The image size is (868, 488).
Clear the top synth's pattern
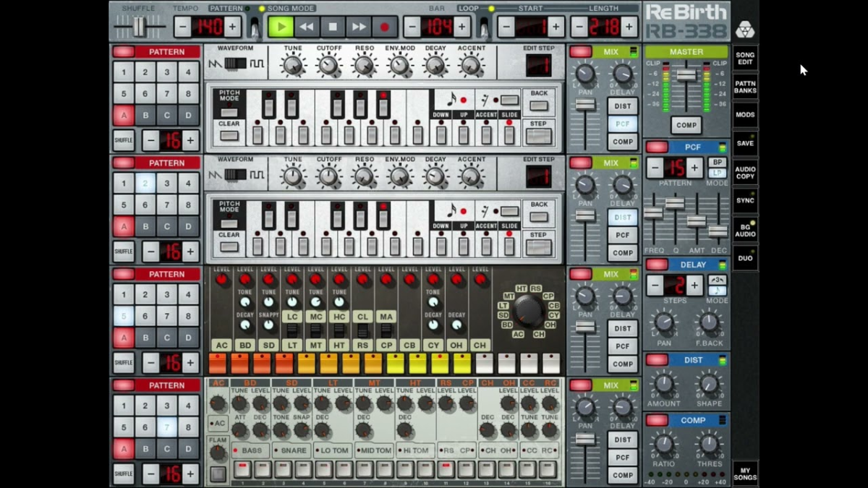[229, 135]
